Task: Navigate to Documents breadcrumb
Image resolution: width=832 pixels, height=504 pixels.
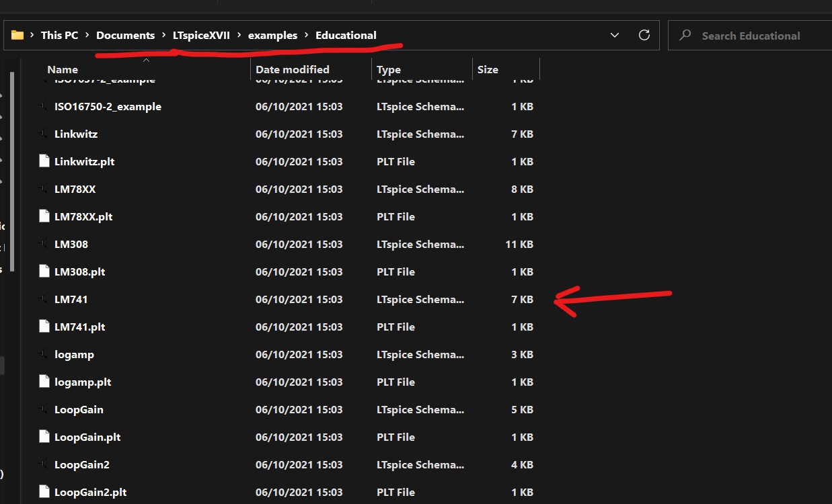Action: click(x=125, y=36)
